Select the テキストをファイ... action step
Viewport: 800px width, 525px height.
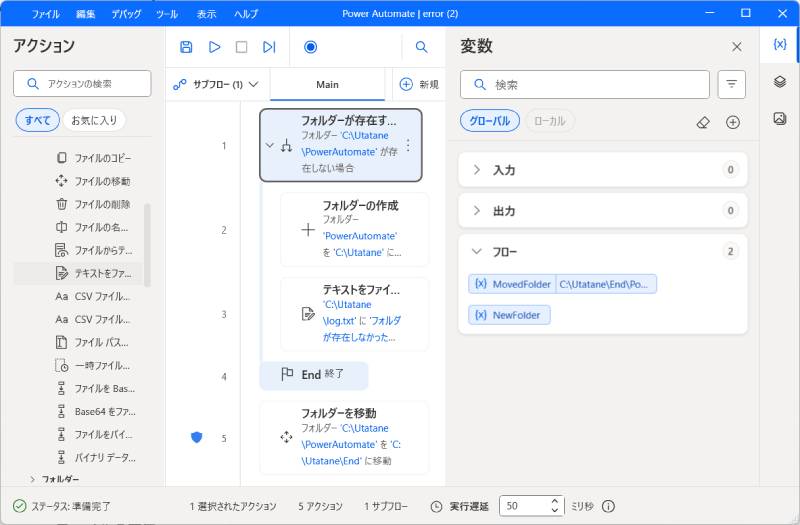coord(355,314)
